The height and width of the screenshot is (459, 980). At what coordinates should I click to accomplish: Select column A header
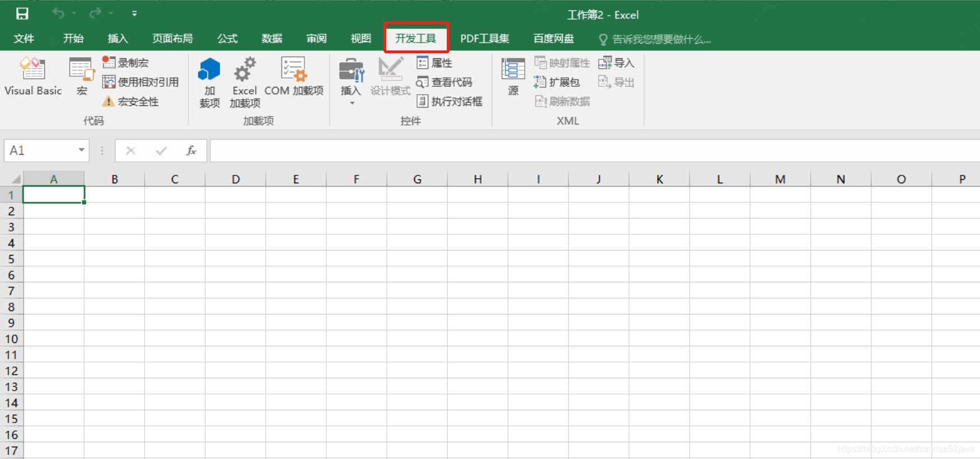[54, 179]
